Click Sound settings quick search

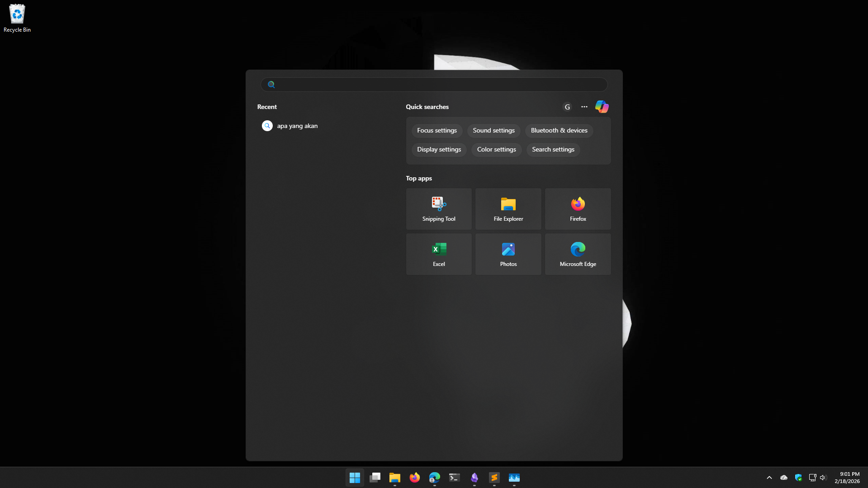click(493, 131)
